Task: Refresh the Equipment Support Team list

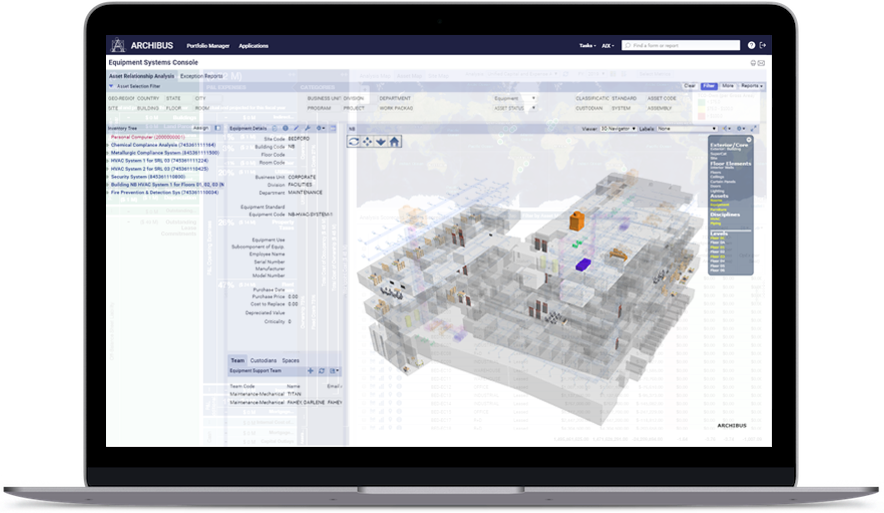Action: coord(322,371)
